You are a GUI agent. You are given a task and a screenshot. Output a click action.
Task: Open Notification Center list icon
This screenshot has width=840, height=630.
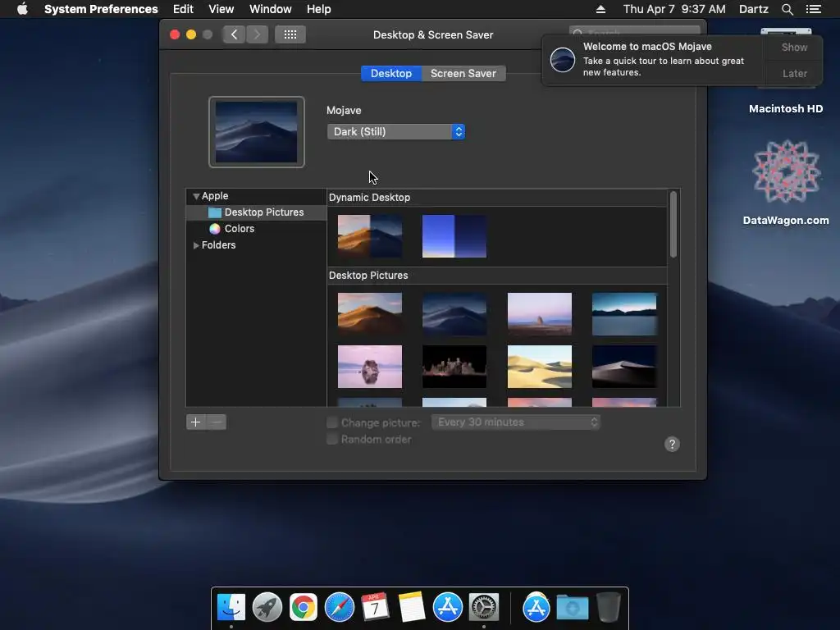(x=814, y=9)
